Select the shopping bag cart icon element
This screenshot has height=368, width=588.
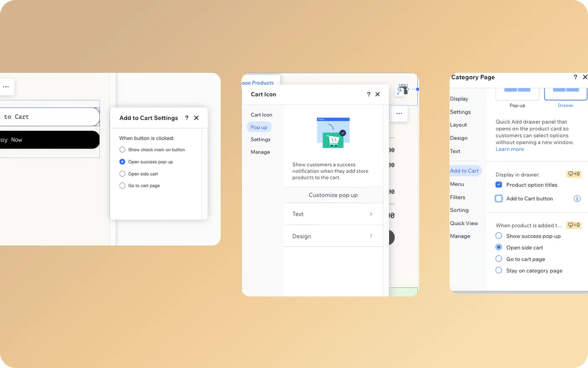(x=404, y=88)
